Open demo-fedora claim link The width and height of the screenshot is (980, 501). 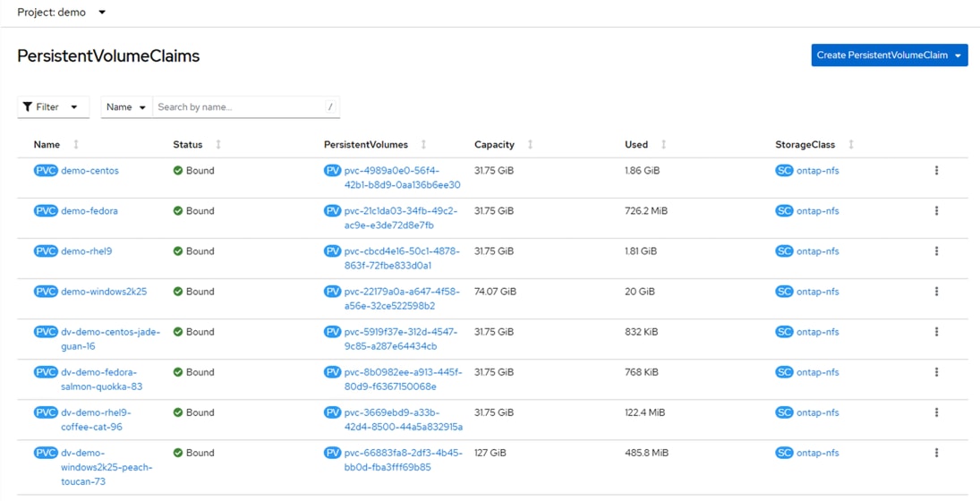click(89, 211)
